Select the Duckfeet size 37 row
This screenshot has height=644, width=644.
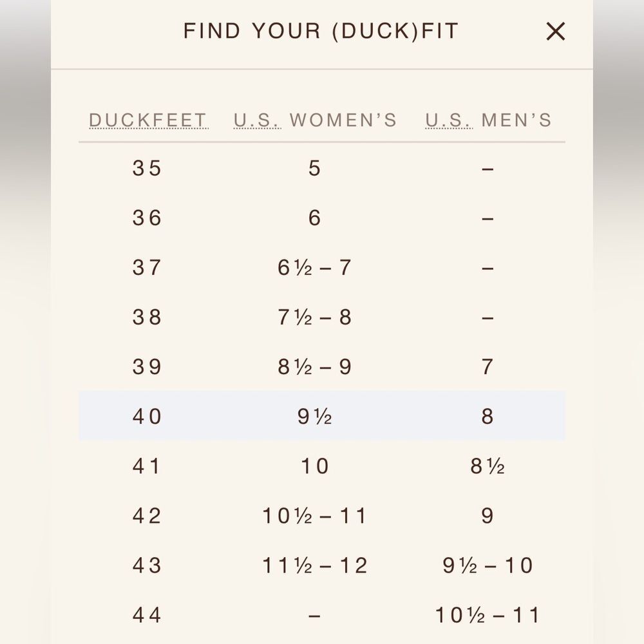click(322, 267)
